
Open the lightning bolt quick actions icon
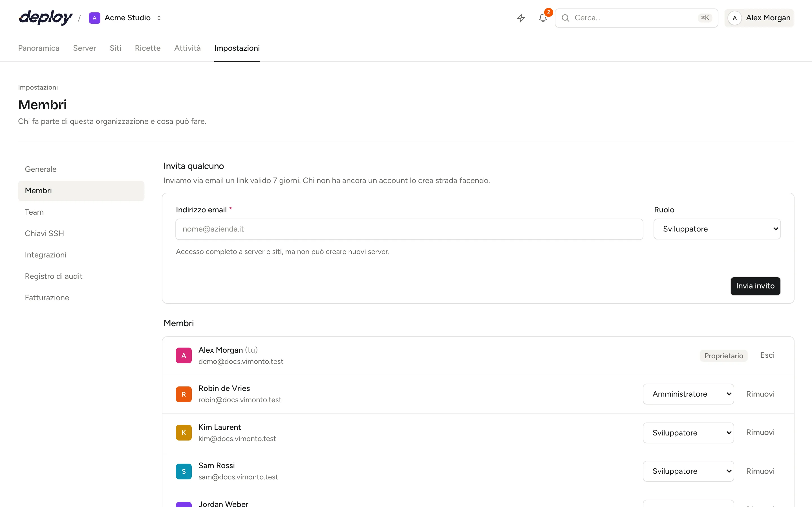point(521,18)
